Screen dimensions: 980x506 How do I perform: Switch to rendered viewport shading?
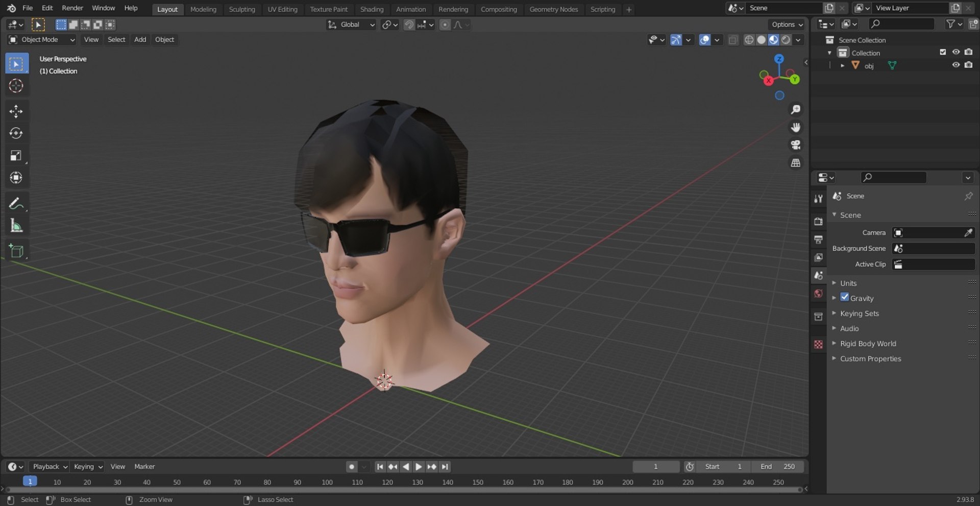pos(786,40)
